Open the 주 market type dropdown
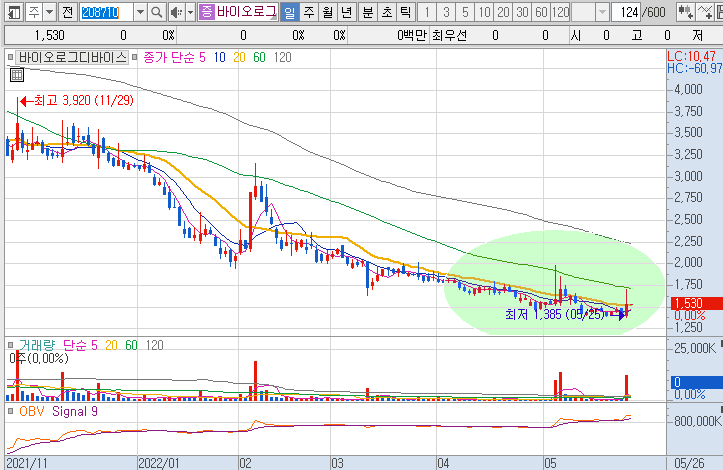Viewport: 723px width, 470px height. (50, 12)
